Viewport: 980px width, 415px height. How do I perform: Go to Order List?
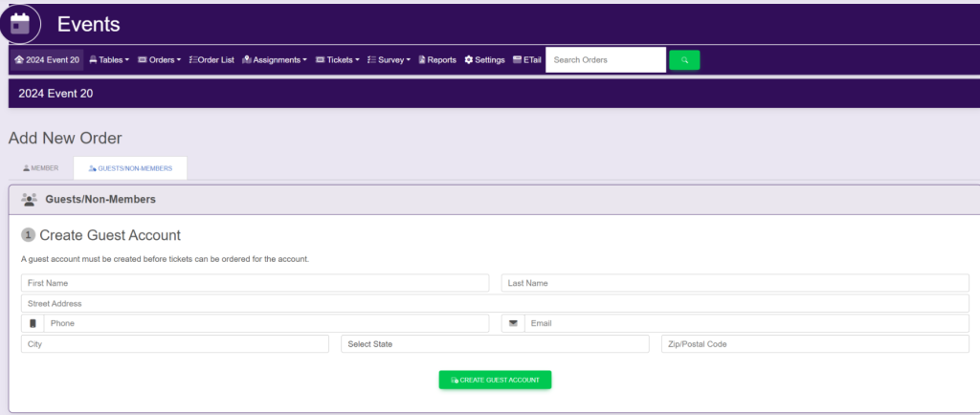click(x=212, y=60)
